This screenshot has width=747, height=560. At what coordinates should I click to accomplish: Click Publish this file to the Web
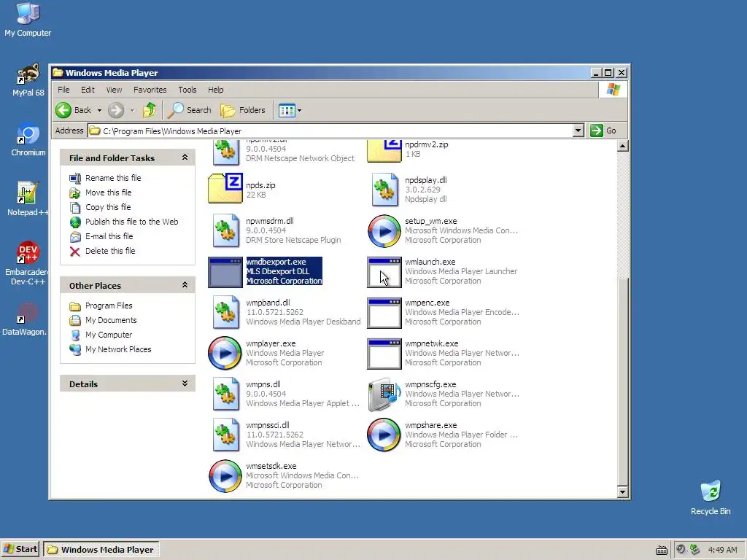click(131, 222)
